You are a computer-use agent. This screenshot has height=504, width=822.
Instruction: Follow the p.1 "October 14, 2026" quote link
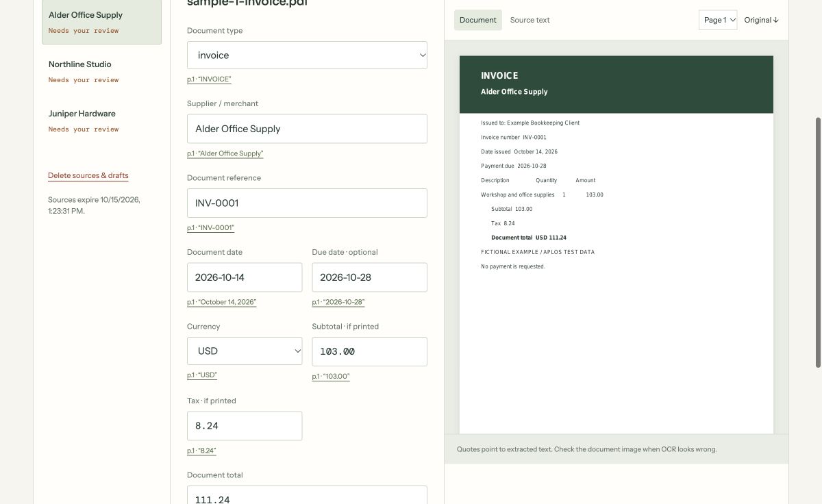(221, 302)
